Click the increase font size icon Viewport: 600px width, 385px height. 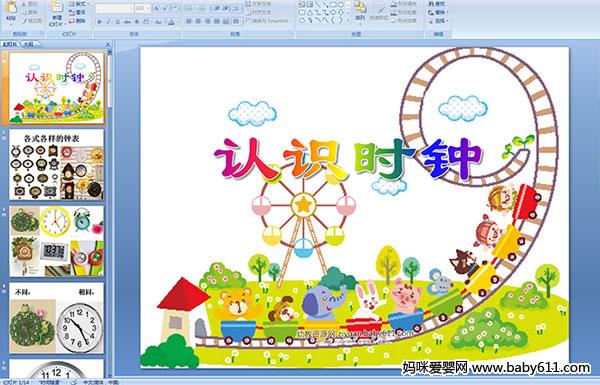pos(157,8)
